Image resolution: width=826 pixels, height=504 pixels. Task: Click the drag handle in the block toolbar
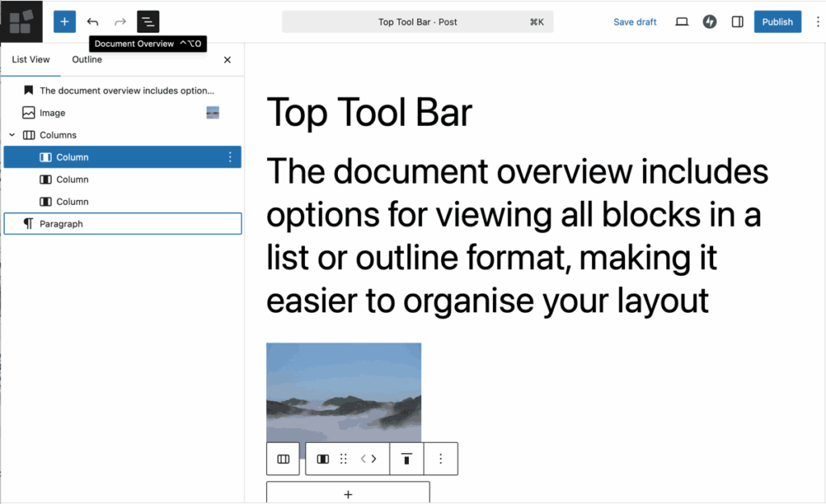(x=343, y=459)
